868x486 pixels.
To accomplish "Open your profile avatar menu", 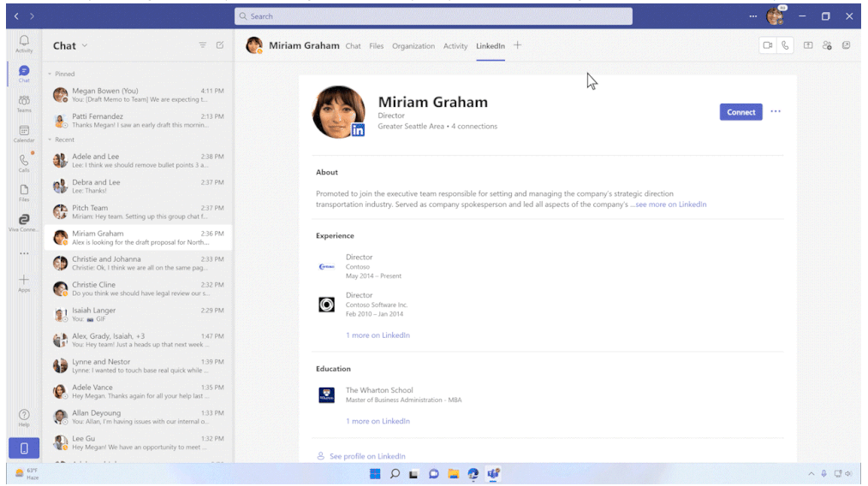I will tap(776, 16).
